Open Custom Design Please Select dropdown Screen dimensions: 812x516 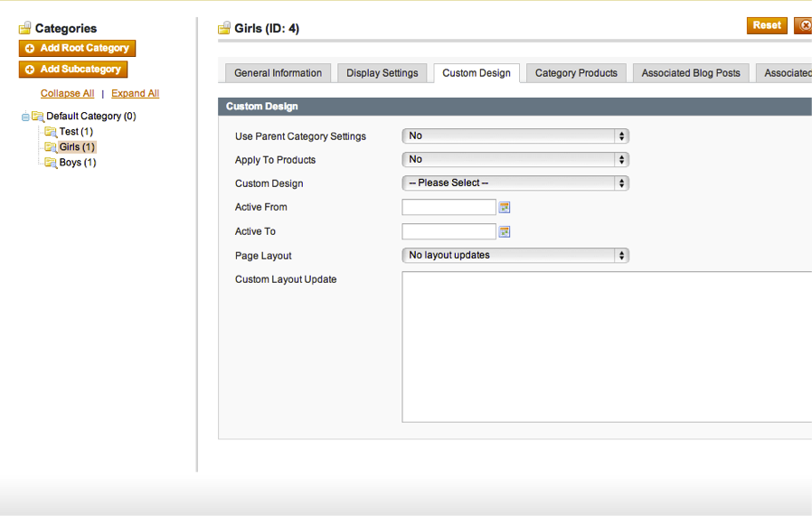point(515,183)
